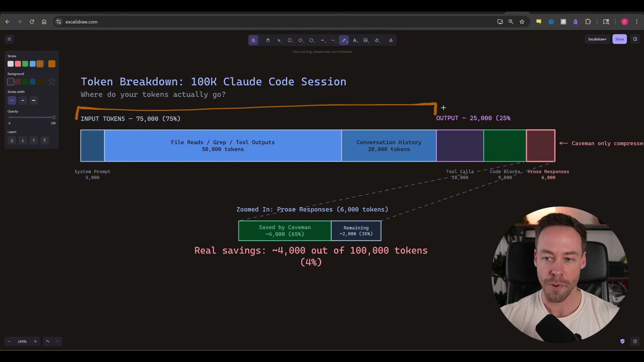The image size is (644, 362).
Task: Bookmark this page with the star
Action: click(x=522, y=22)
